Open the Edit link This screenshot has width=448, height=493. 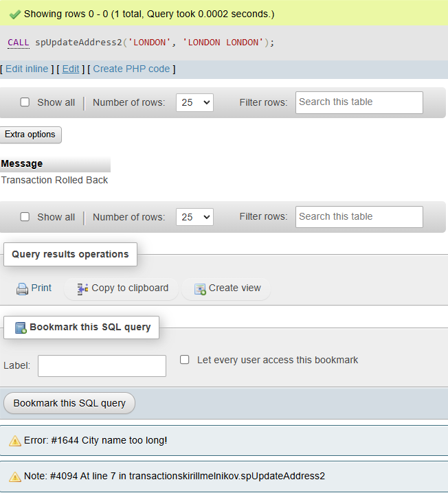click(x=71, y=69)
